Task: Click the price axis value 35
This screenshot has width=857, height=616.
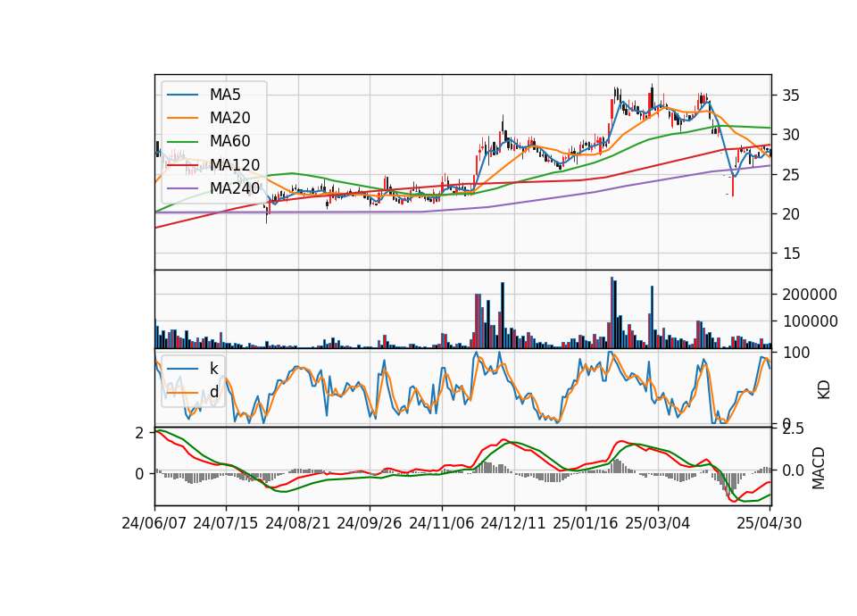Action: tap(790, 96)
